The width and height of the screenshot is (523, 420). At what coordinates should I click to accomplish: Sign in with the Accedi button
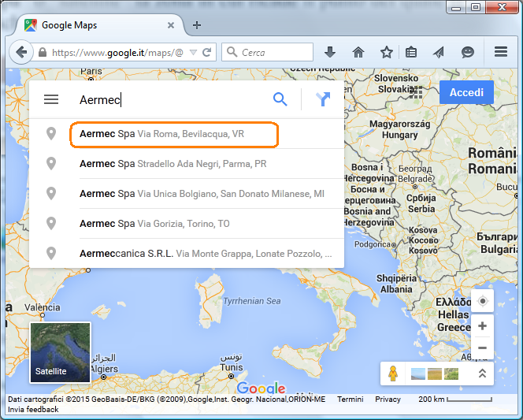466,92
